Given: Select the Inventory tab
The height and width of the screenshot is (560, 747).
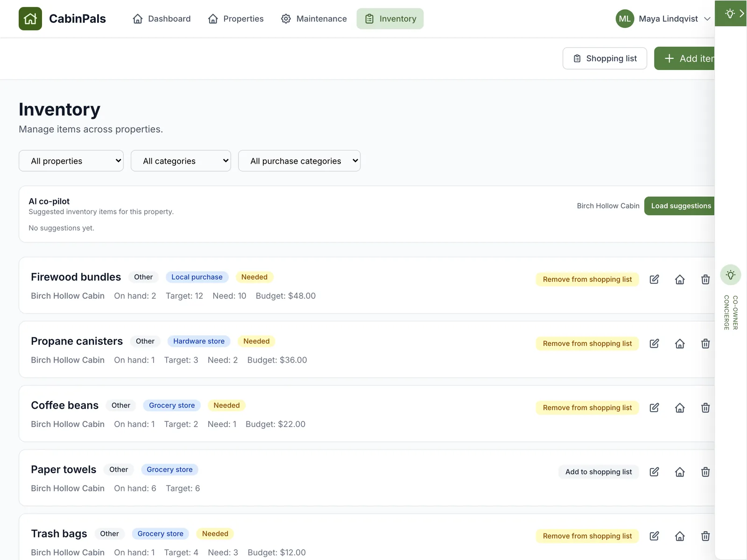Looking at the screenshot, I should 390,19.
